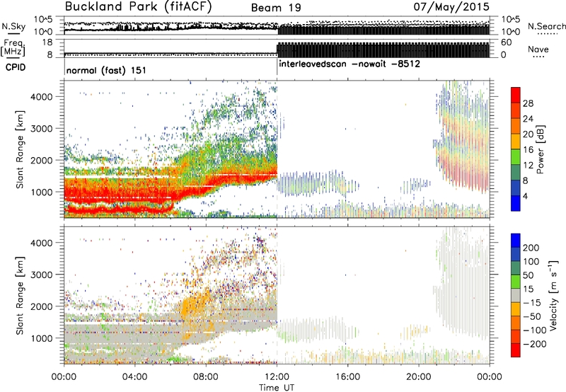Click the '08:00' time axis tick label

click(x=206, y=377)
